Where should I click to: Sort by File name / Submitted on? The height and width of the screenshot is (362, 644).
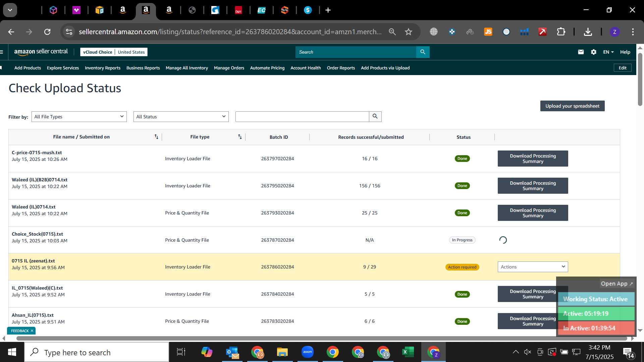[x=156, y=137]
